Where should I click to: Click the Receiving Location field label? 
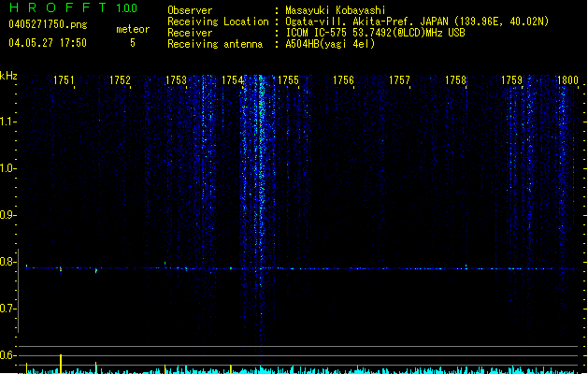click(x=218, y=22)
